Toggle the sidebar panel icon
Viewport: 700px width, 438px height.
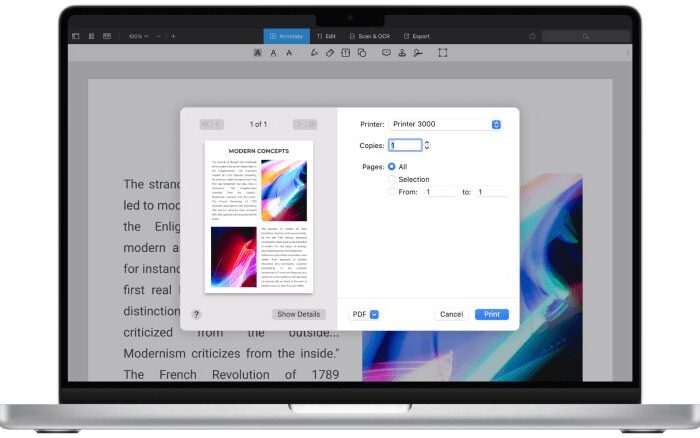coord(75,36)
